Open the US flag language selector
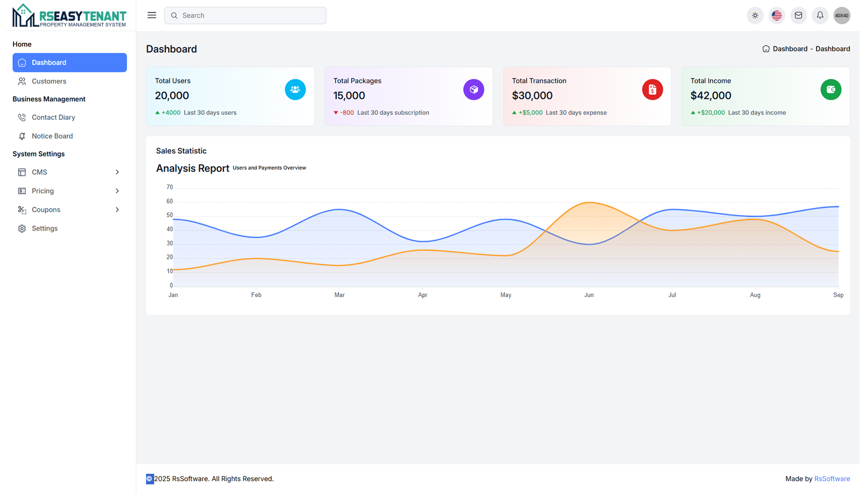Viewport: 868px width, 493px height. 777,16
